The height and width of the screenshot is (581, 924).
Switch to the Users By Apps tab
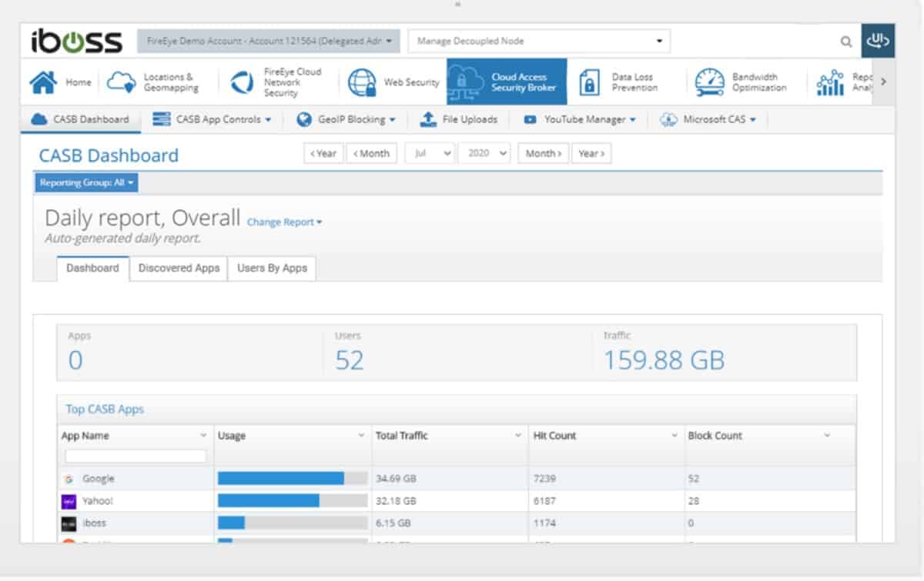(272, 269)
